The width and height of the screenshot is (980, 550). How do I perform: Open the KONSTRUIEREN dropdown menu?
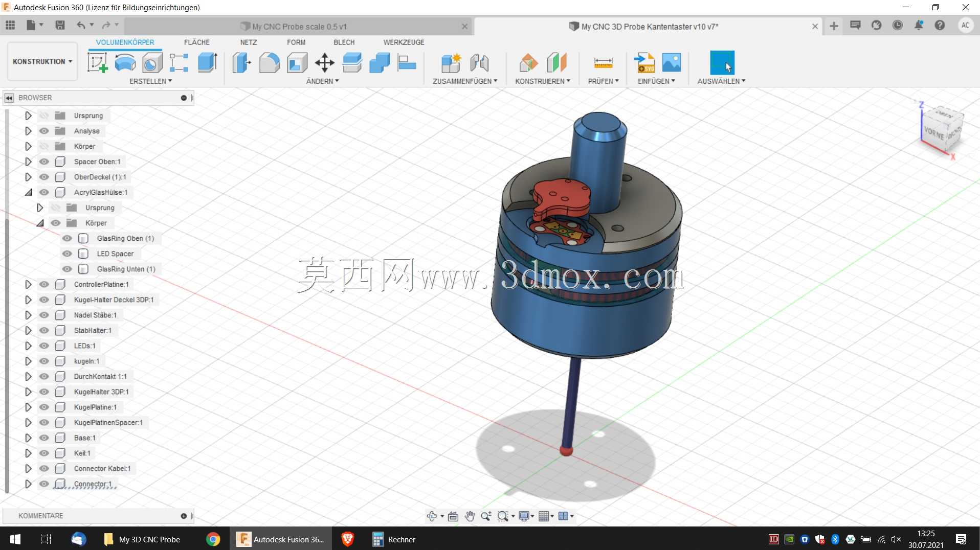pos(543,81)
